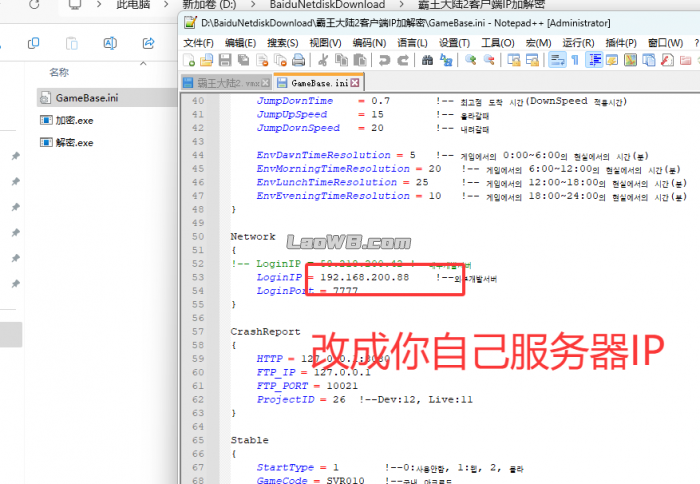Open the 视图(V) menu

325,43
